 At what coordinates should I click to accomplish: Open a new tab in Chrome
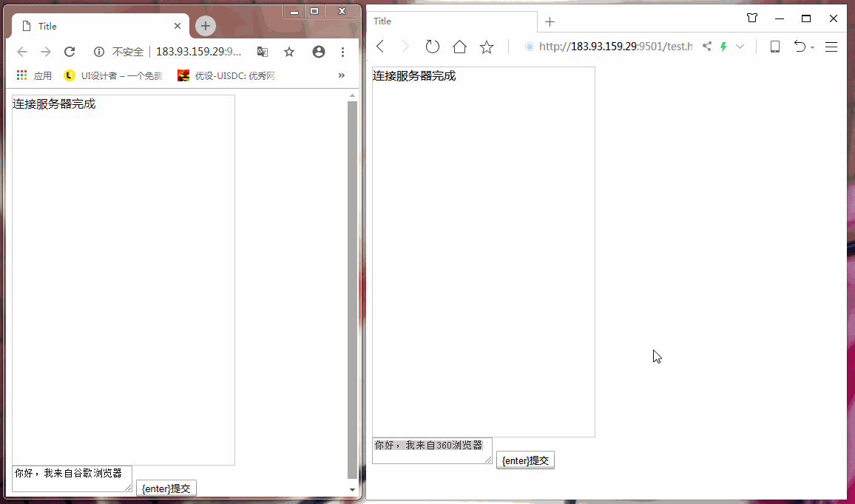pyautogui.click(x=206, y=27)
